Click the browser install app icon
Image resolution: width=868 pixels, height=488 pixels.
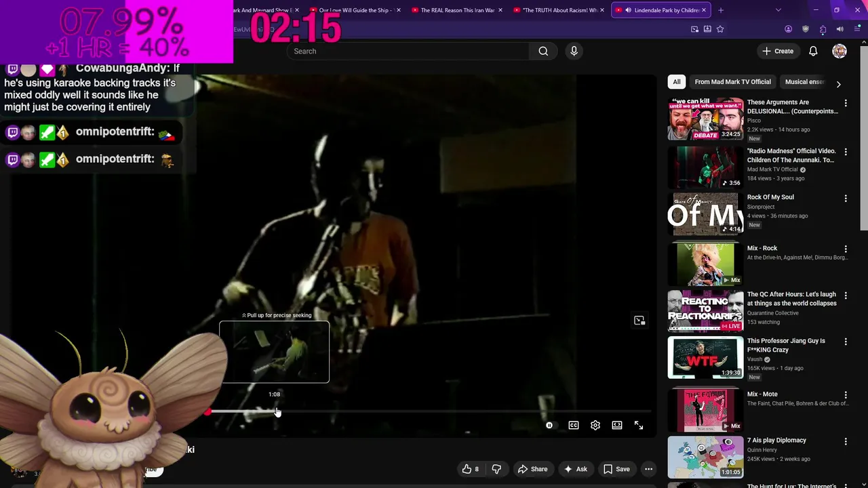pos(707,29)
